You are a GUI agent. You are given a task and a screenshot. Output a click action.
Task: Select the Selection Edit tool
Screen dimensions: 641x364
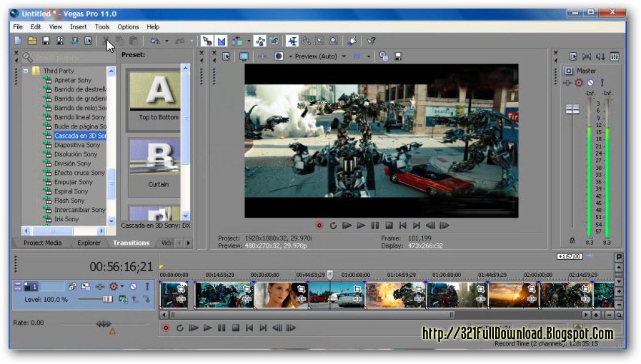[319, 41]
